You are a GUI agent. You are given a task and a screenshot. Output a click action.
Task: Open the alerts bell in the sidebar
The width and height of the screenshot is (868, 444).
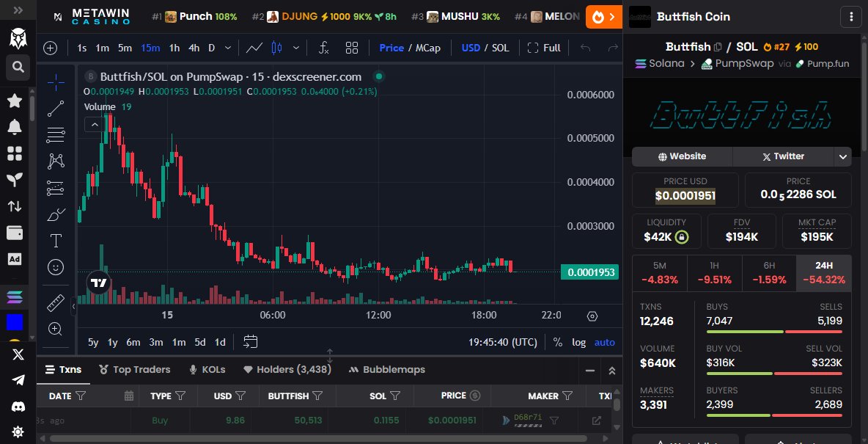point(16,125)
